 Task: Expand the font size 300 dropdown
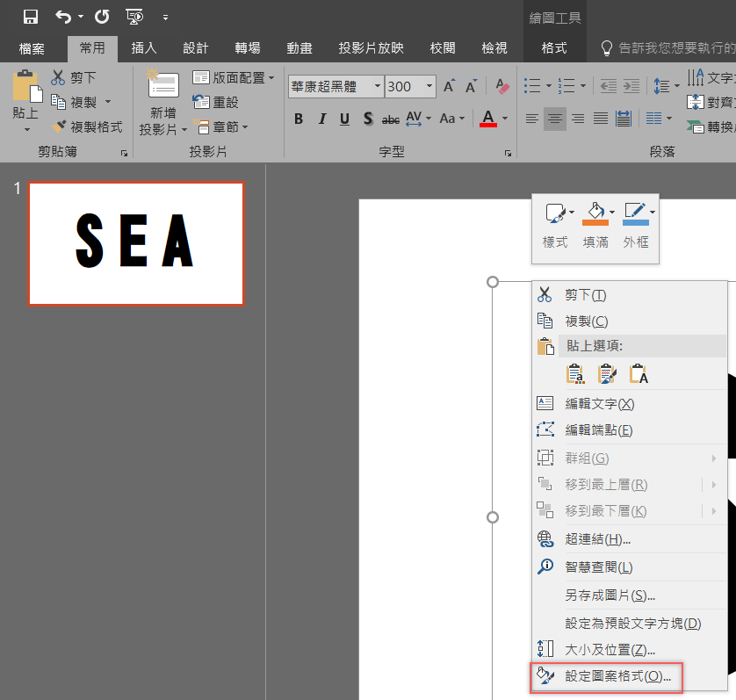tap(429, 86)
